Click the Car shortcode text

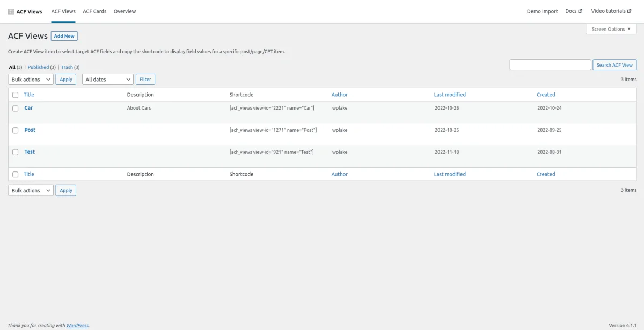tap(272, 108)
